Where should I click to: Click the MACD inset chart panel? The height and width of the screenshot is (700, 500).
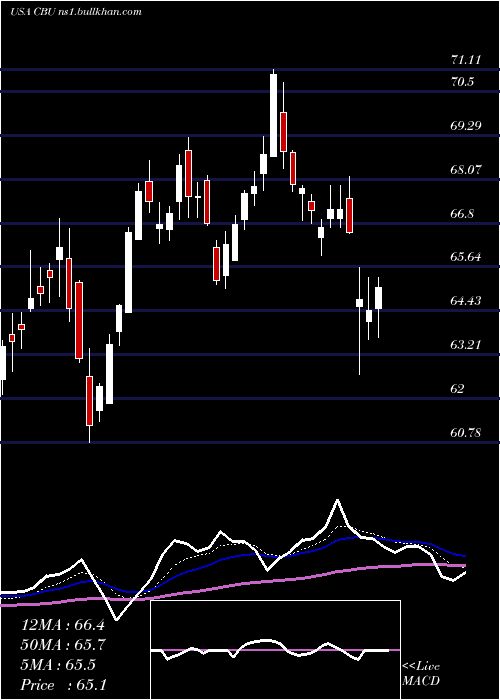click(x=275, y=650)
